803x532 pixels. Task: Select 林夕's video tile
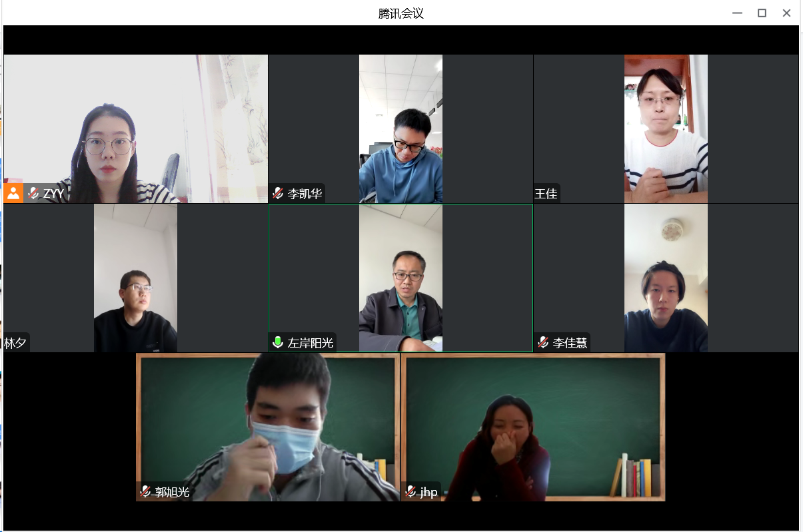tap(136, 278)
